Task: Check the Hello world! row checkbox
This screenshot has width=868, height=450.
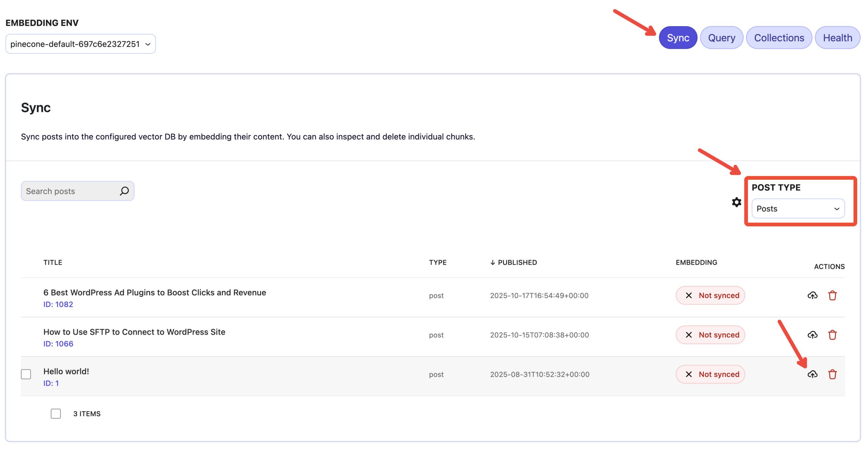Action: (26, 374)
